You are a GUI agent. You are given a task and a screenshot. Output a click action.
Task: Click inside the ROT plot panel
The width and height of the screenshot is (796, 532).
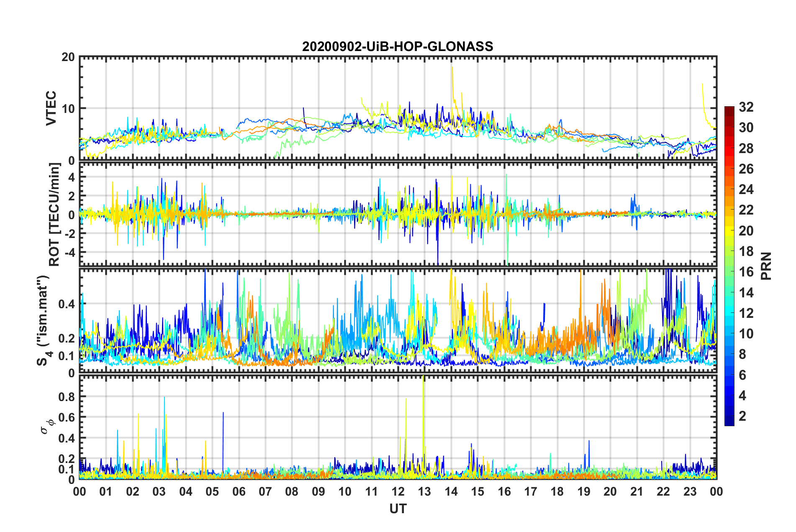[398, 215]
